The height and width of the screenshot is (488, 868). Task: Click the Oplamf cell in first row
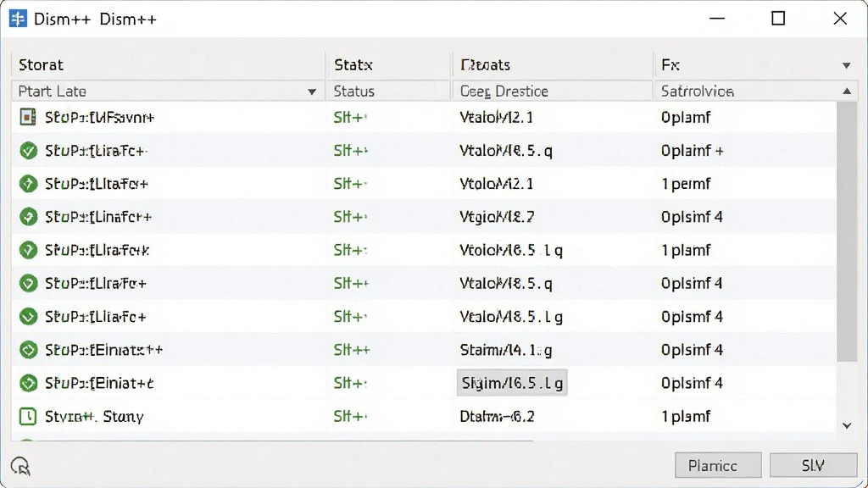(x=686, y=117)
